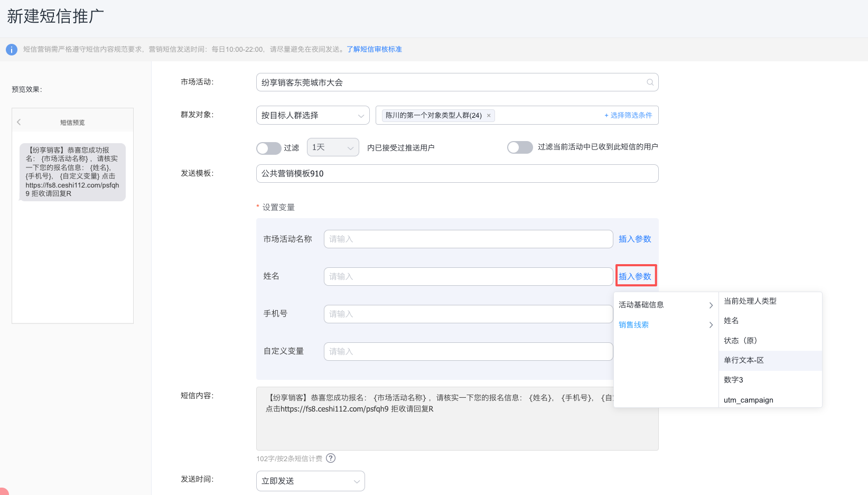Click 插入参数 for 市场活动名称 row
Image resolution: width=868 pixels, height=495 pixels.
click(634, 239)
